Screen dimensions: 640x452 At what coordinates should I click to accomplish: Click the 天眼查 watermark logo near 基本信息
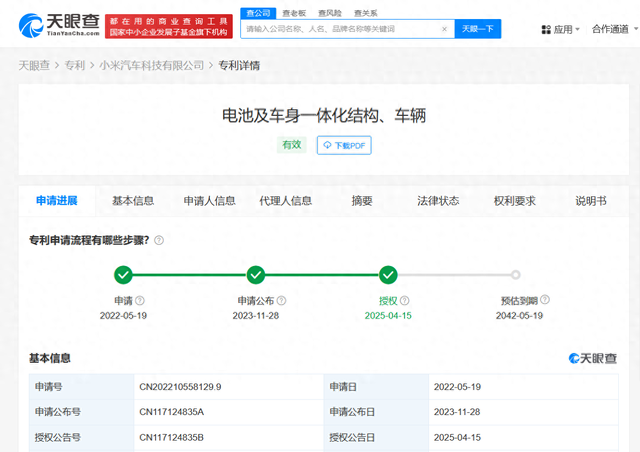point(592,358)
